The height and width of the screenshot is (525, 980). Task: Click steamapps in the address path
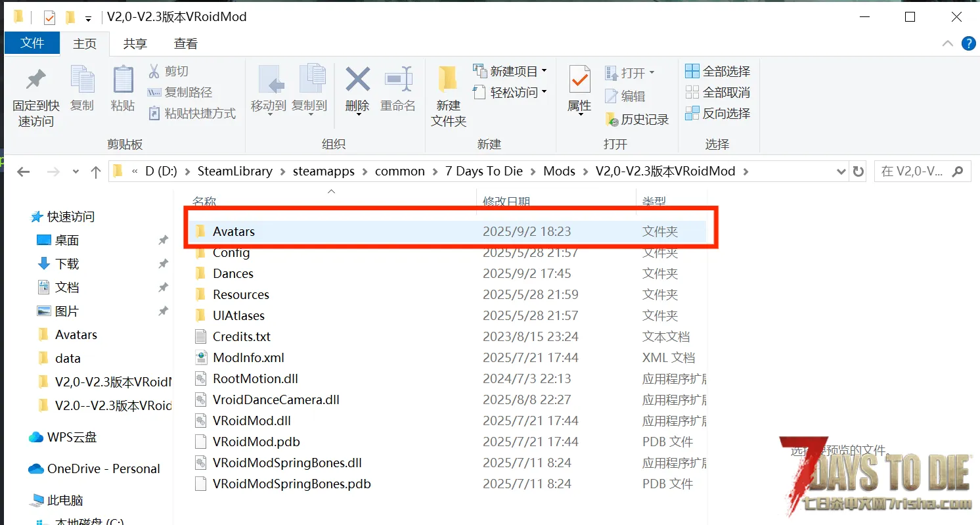[x=324, y=171]
